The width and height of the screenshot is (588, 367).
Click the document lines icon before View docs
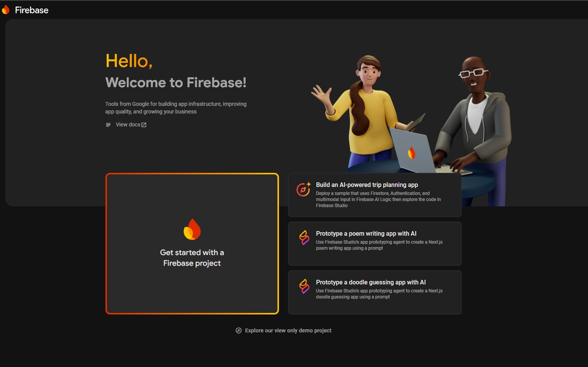(108, 125)
